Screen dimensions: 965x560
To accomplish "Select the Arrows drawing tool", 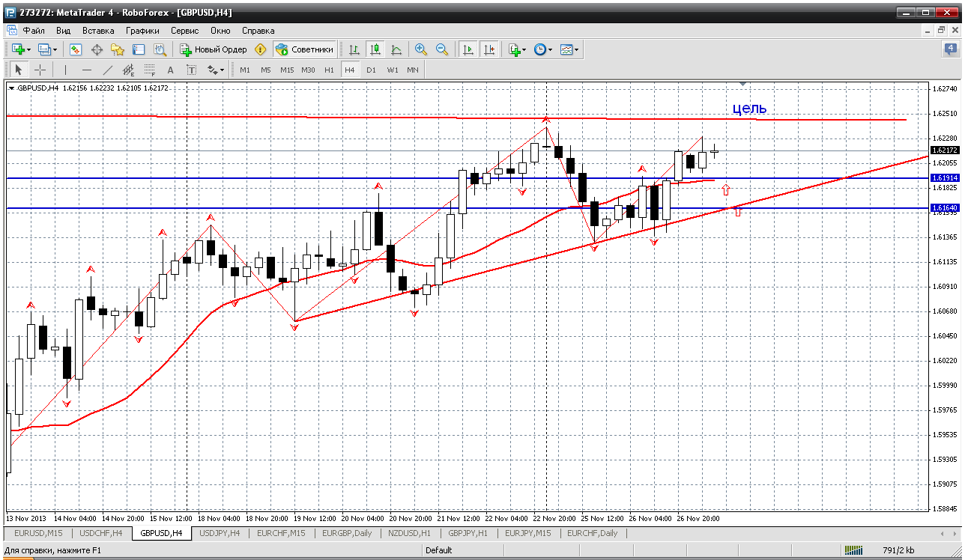I will click(x=212, y=70).
